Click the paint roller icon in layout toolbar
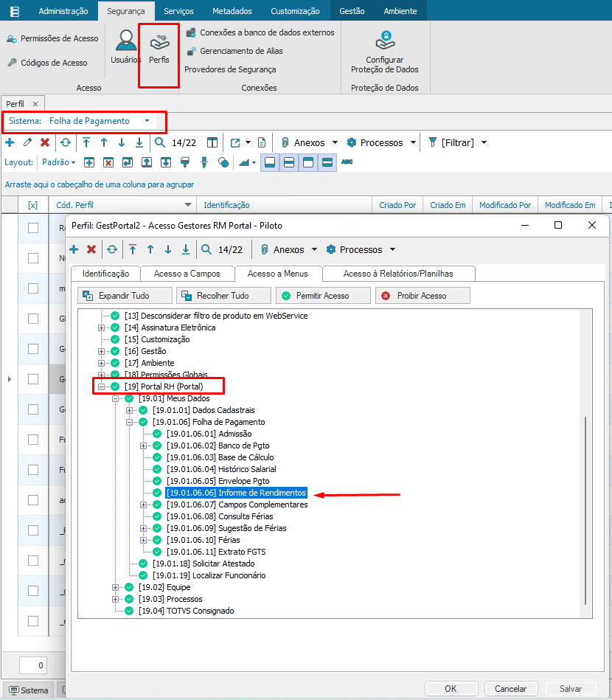 [185, 162]
